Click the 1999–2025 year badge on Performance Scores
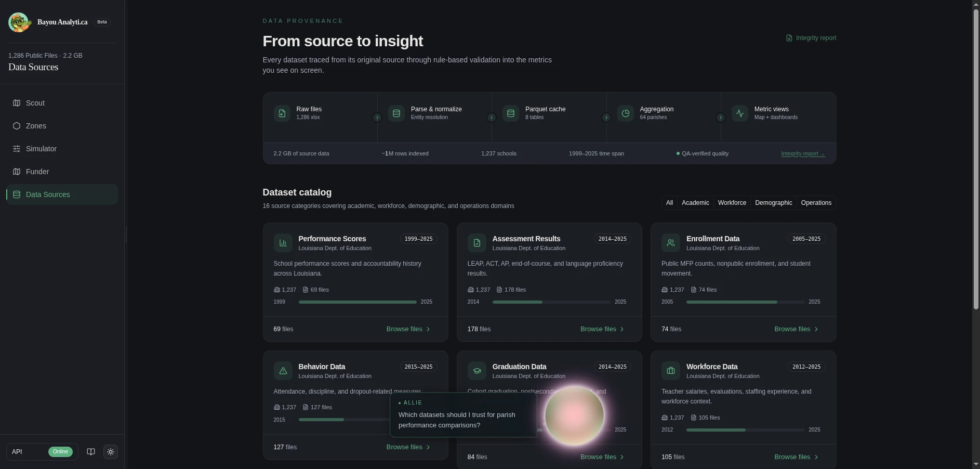This screenshot has width=980, height=469. click(x=418, y=239)
